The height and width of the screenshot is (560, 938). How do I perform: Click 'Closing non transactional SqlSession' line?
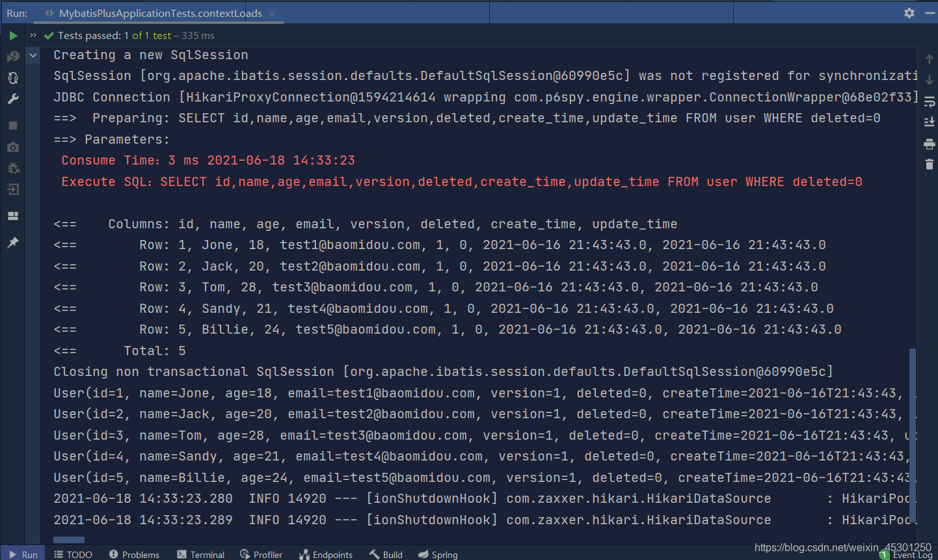coord(444,372)
